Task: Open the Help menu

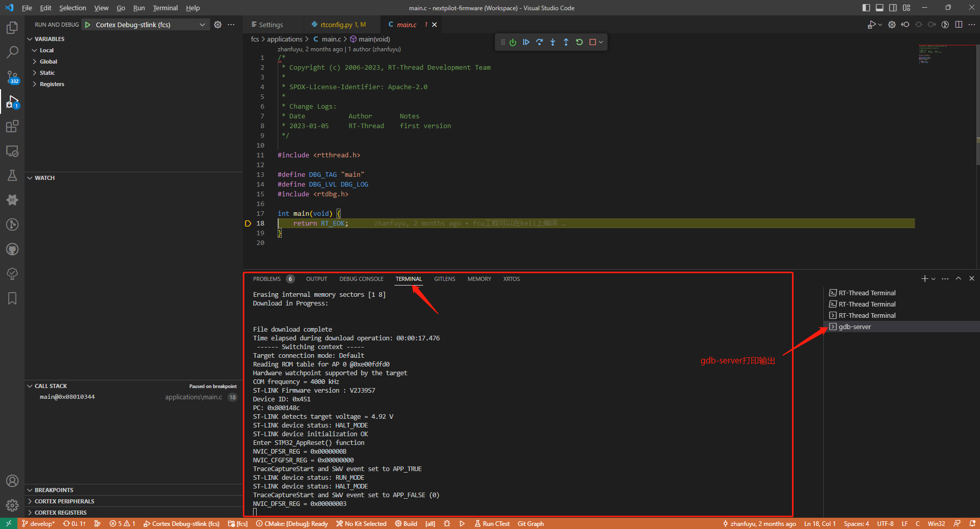Action: (x=193, y=8)
